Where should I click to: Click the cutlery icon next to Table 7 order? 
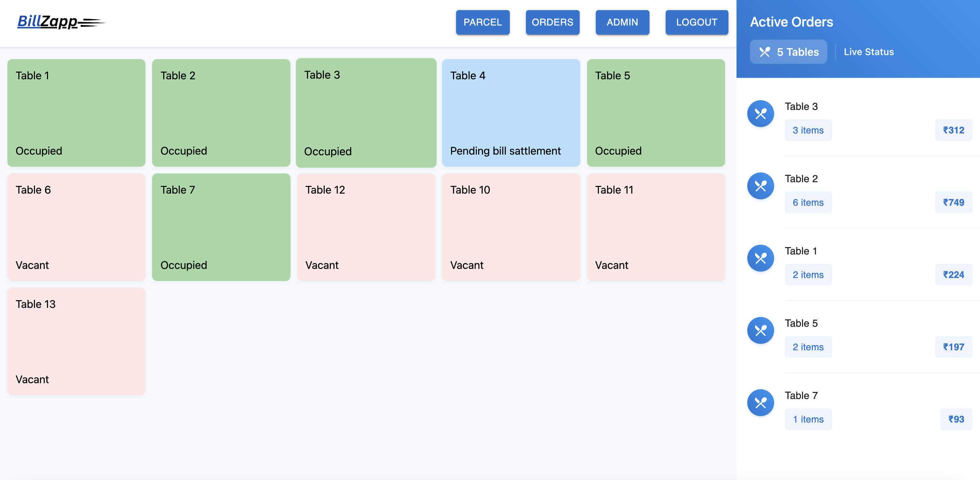760,402
